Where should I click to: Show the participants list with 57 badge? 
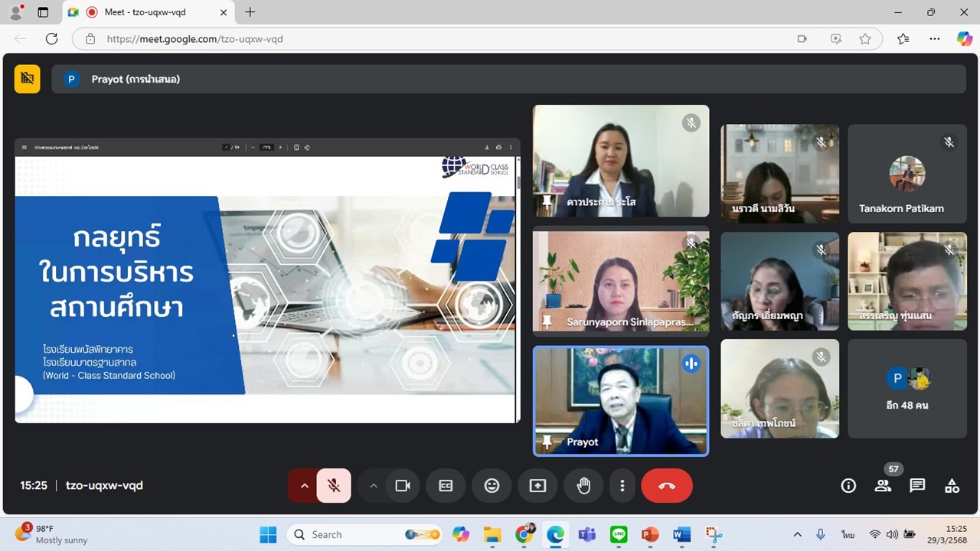click(883, 486)
